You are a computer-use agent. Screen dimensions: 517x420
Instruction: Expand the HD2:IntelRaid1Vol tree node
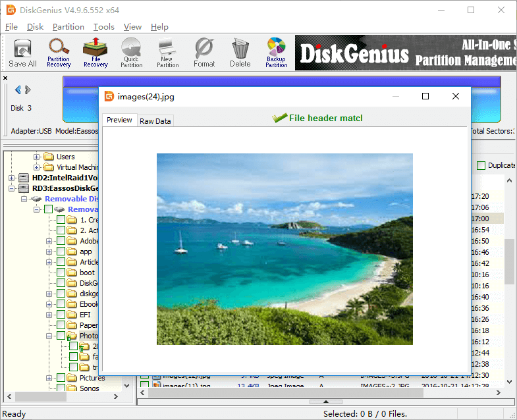point(12,178)
